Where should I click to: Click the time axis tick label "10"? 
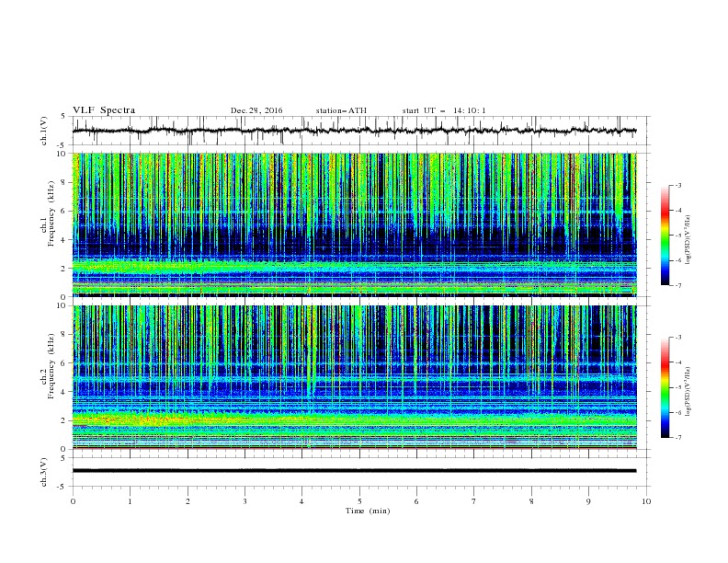tap(646, 501)
